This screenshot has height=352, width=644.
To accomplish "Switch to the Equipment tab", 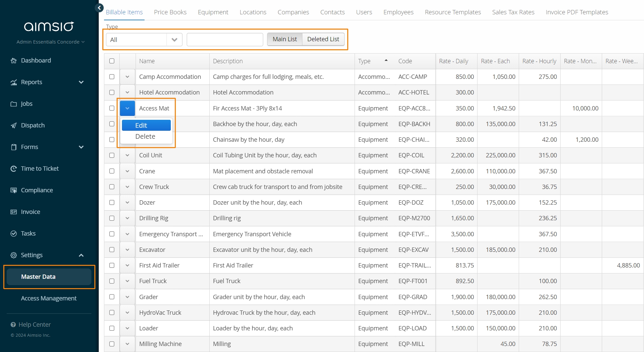I will pyautogui.click(x=213, y=12).
